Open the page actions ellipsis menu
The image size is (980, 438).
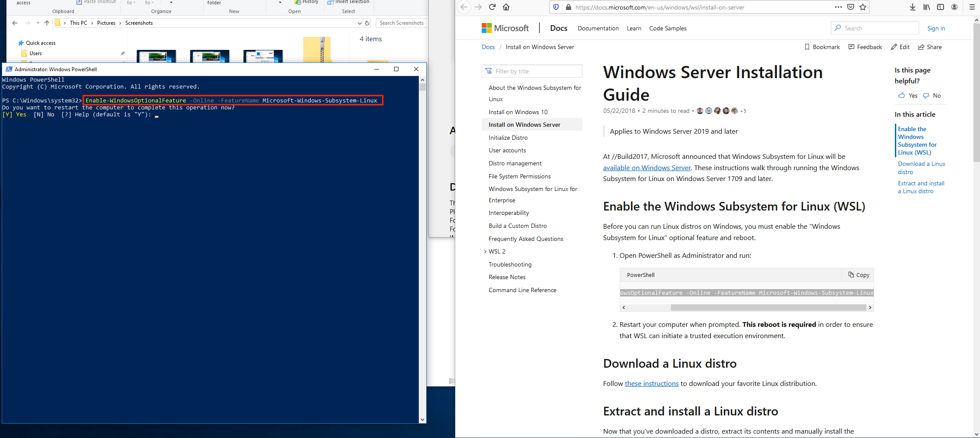pyautogui.click(x=839, y=7)
